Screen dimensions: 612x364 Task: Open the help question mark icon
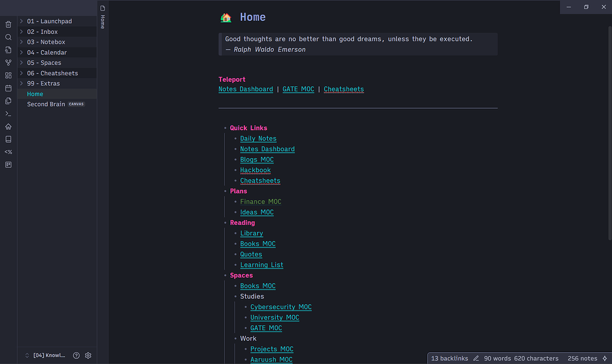tap(76, 355)
